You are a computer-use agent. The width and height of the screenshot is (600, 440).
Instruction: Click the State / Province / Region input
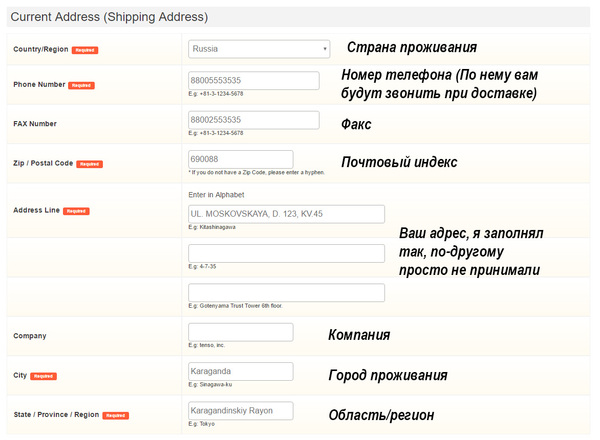240,410
